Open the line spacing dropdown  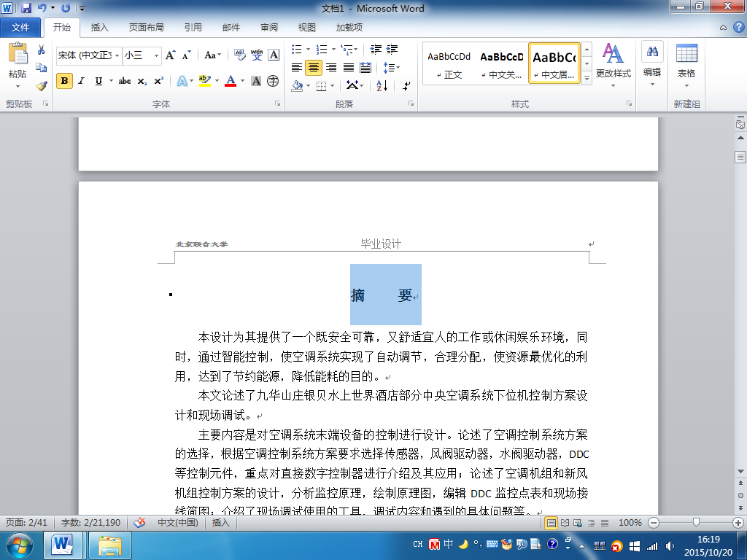(x=392, y=68)
